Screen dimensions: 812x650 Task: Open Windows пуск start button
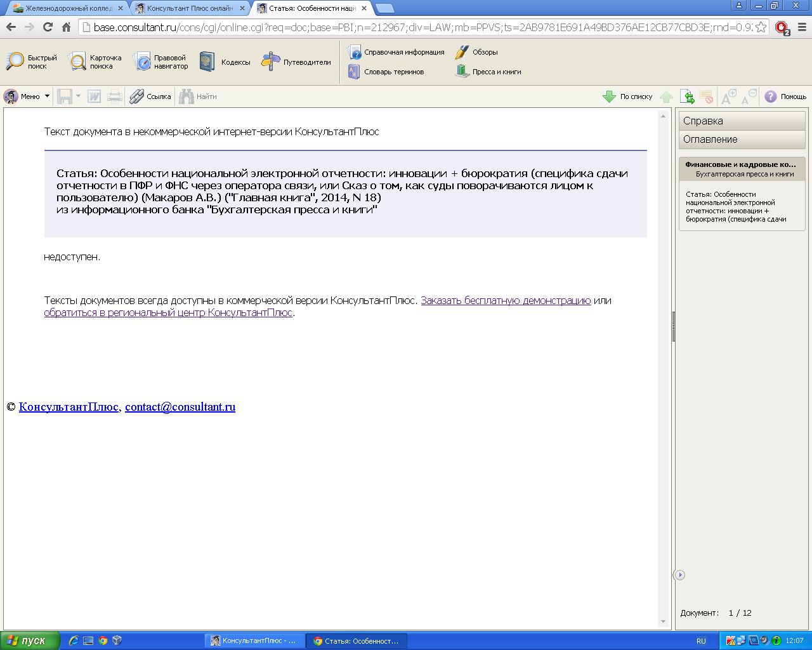(30, 640)
